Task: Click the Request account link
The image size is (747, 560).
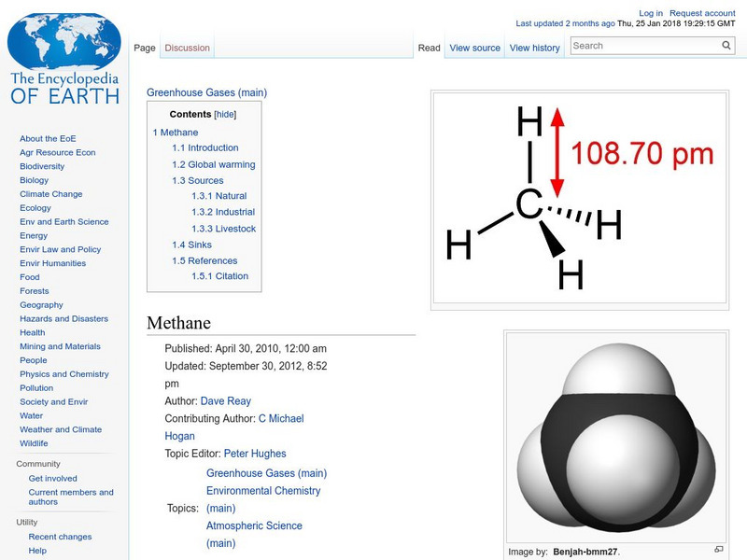Action: point(702,13)
